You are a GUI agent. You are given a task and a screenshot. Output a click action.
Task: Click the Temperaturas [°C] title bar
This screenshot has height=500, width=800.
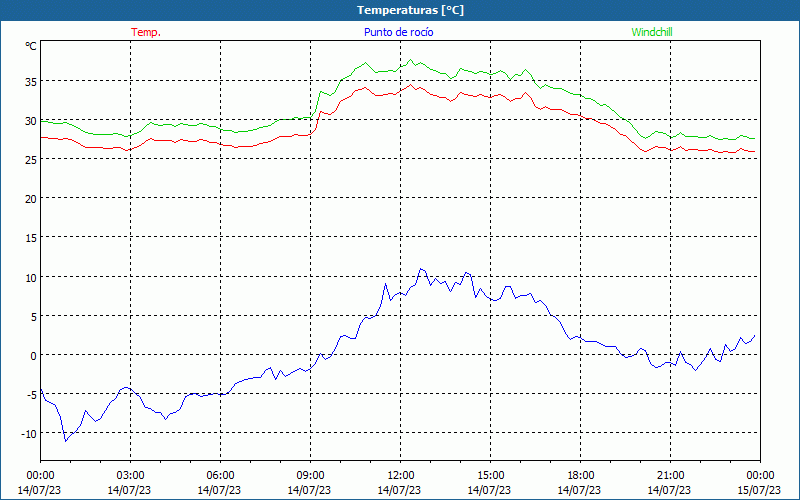pyautogui.click(x=400, y=10)
